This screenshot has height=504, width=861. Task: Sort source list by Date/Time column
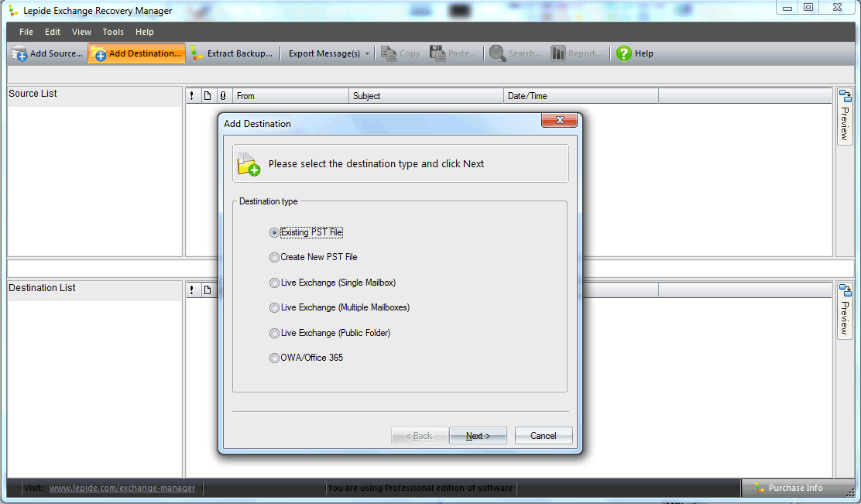(581, 96)
